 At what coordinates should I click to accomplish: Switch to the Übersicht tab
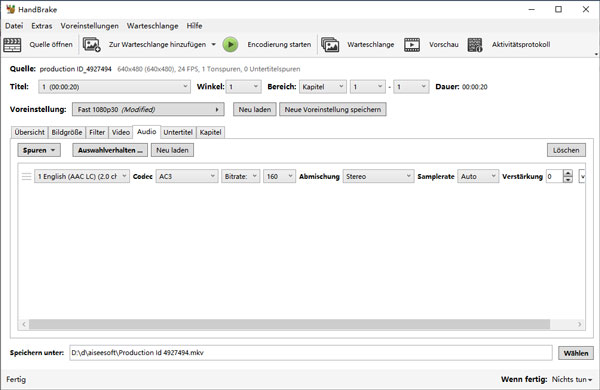(x=29, y=132)
